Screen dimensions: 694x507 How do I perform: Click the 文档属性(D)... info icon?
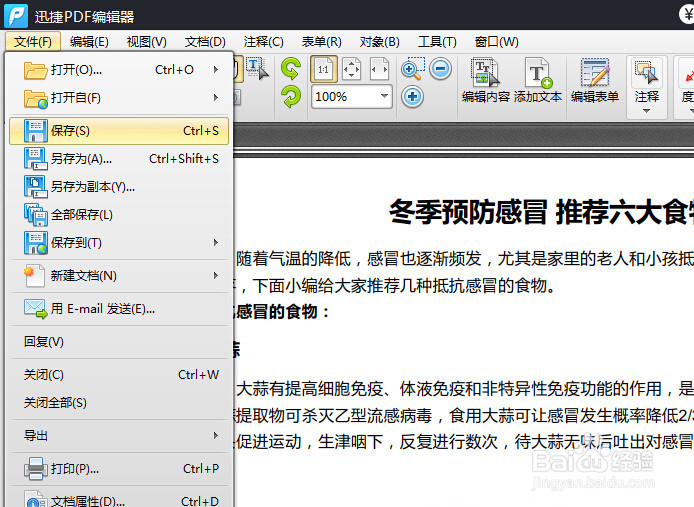(x=35, y=499)
